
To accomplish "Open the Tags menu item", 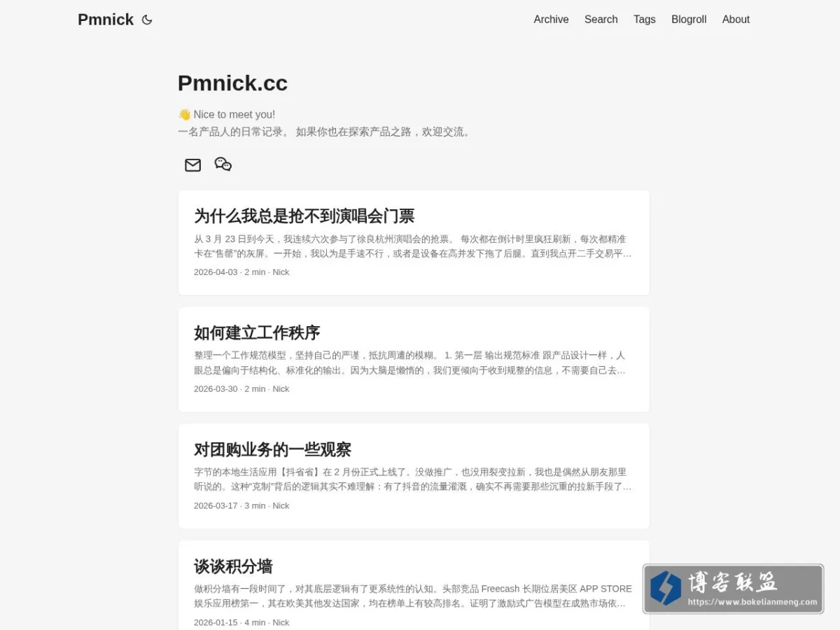I will [x=645, y=20].
